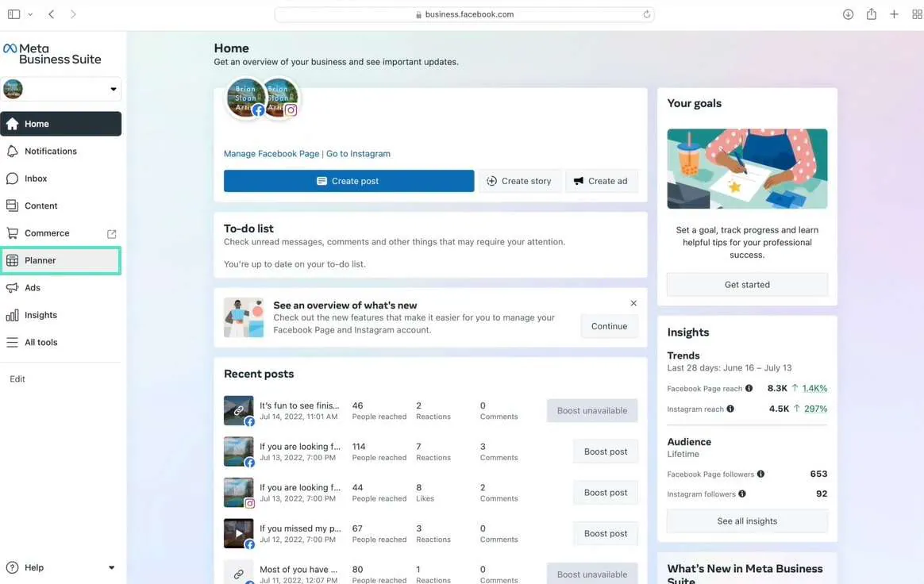This screenshot has height=584, width=924.
Task: Click the Commerce external link icon
Action: pos(111,234)
